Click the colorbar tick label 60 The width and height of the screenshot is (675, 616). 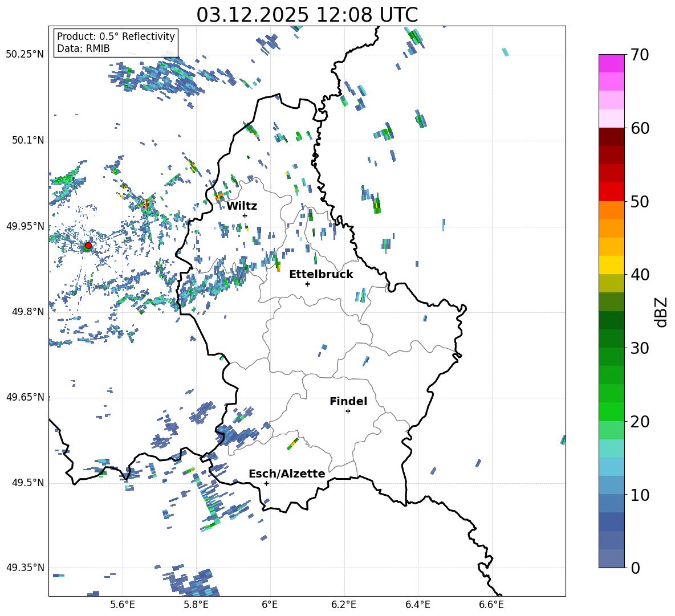tap(640, 128)
